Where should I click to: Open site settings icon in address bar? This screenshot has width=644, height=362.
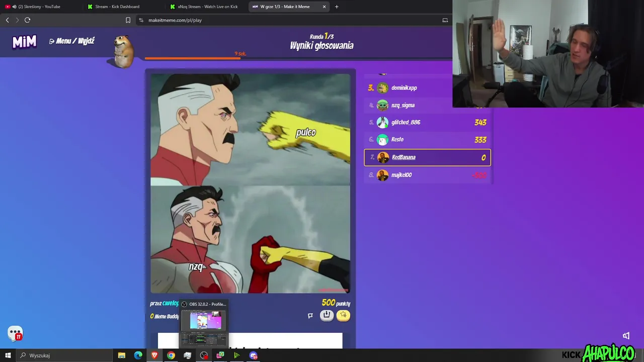click(141, 20)
